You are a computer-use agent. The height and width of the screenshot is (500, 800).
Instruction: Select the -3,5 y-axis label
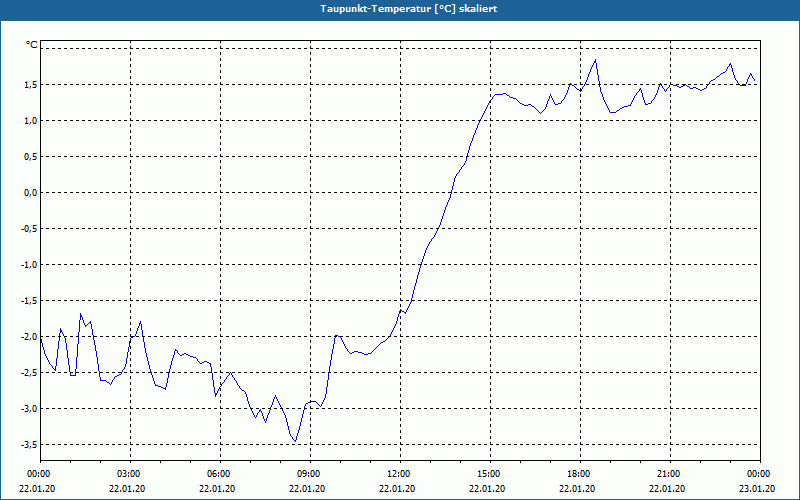(29, 445)
